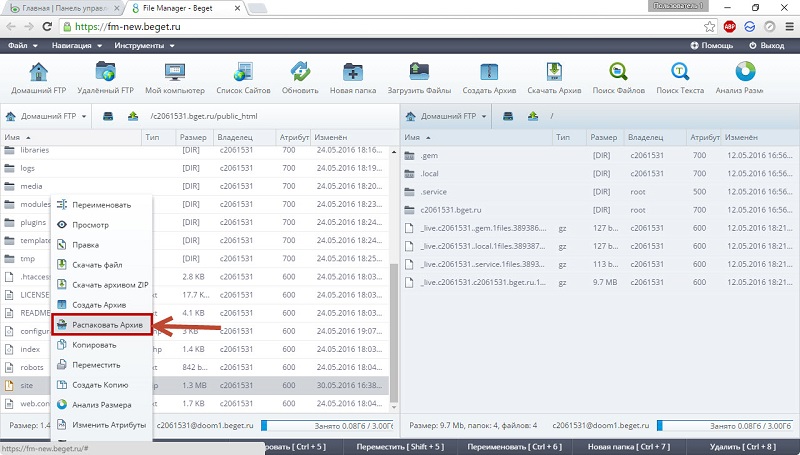Choose Изменить Атрибуты in context menu
This screenshot has height=455, width=800.
tap(102, 424)
